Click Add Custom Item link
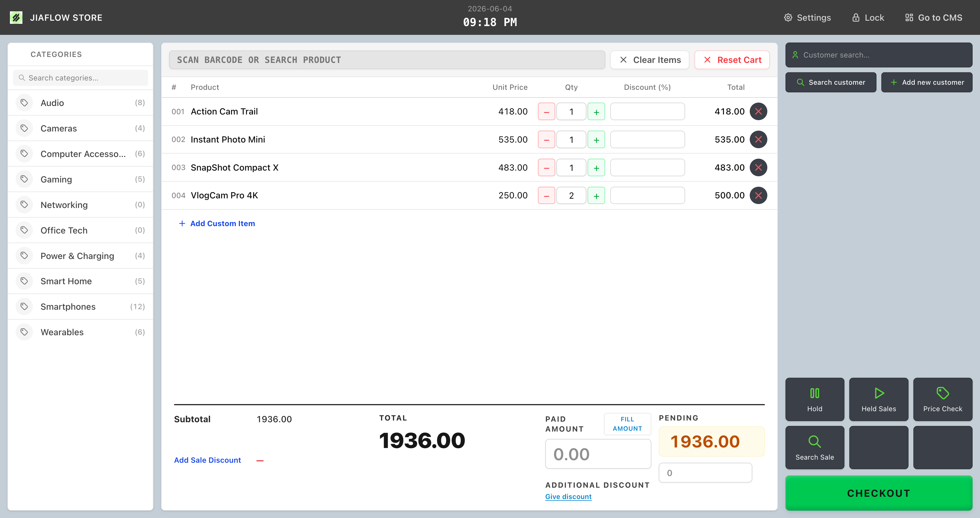 point(217,224)
